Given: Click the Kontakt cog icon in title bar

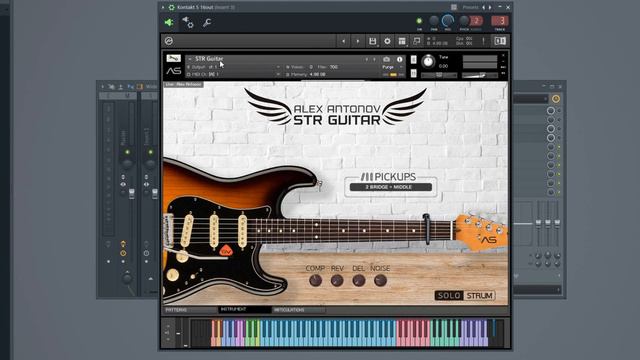Looking at the screenshot, I should pos(172,7).
